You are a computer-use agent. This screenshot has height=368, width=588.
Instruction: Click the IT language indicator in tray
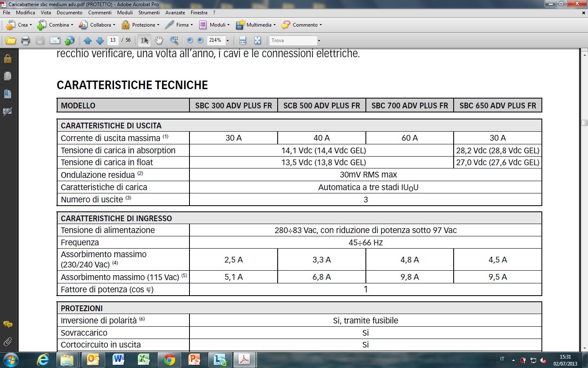pos(502,359)
